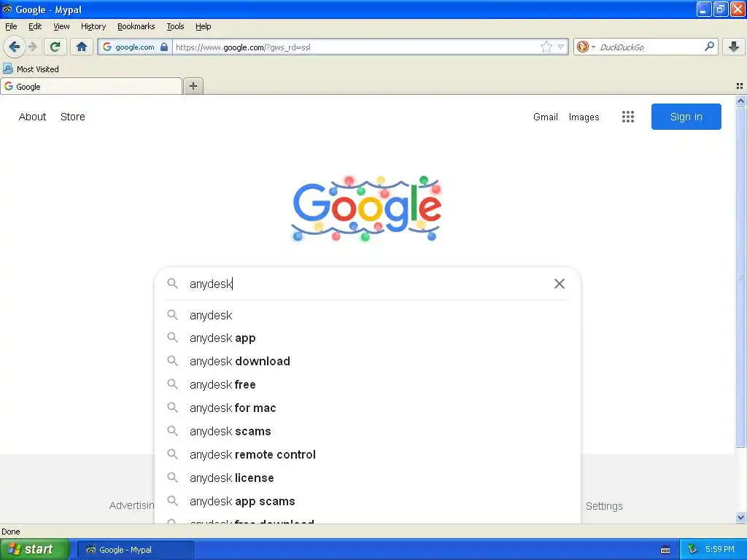Open the Windows Start menu
Image resolution: width=747 pixels, height=560 pixels.
click(x=35, y=550)
